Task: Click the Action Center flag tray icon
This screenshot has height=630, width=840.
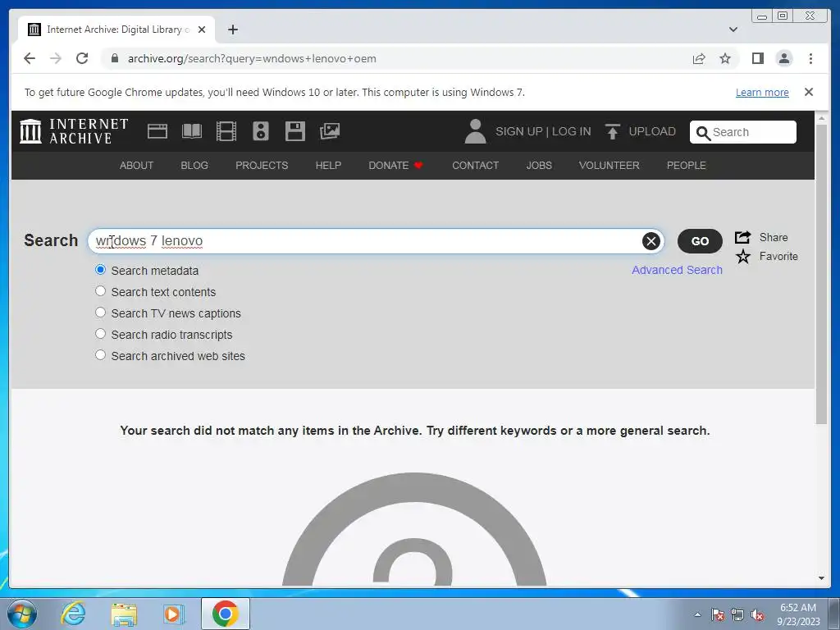Action: (x=717, y=615)
